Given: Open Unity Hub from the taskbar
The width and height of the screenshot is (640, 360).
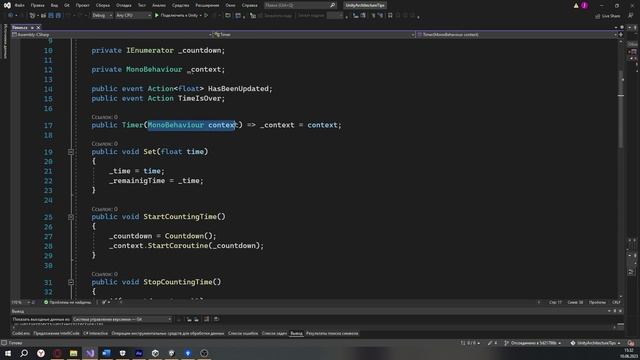Looking at the screenshot, I should [155, 353].
